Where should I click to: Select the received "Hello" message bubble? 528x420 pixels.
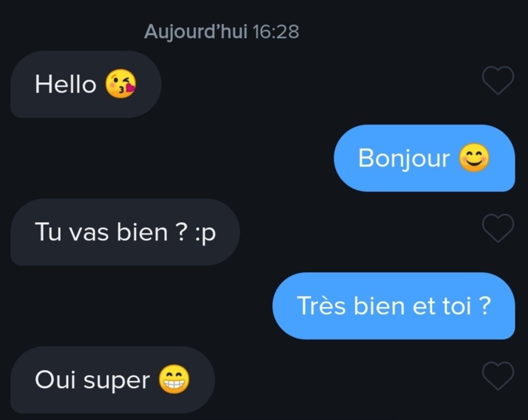86,84
